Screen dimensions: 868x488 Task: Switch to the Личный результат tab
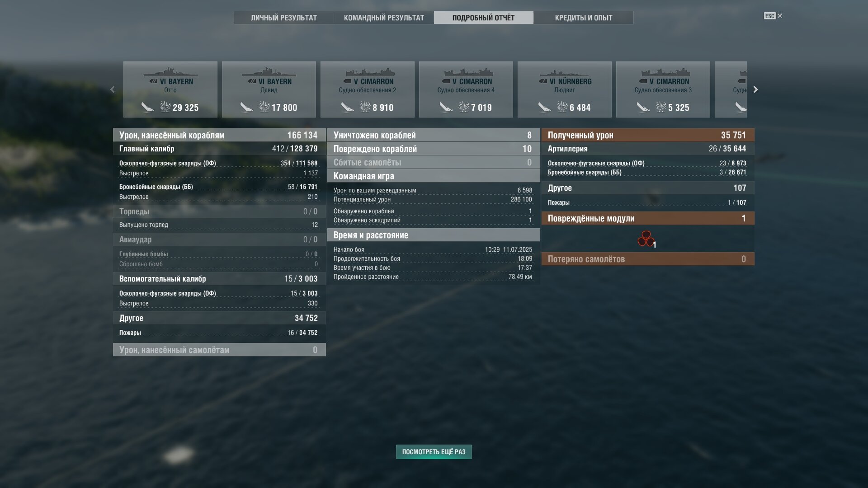(284, 18)
